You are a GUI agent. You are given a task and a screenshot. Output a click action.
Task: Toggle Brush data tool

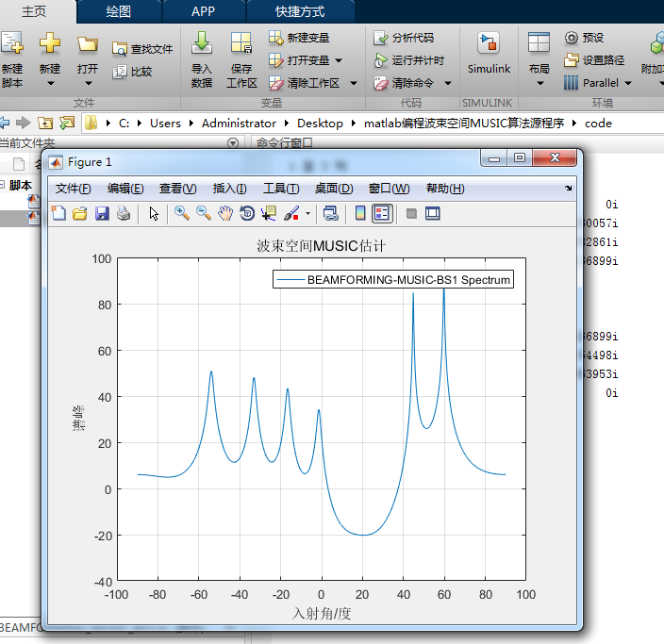point(291,213)
